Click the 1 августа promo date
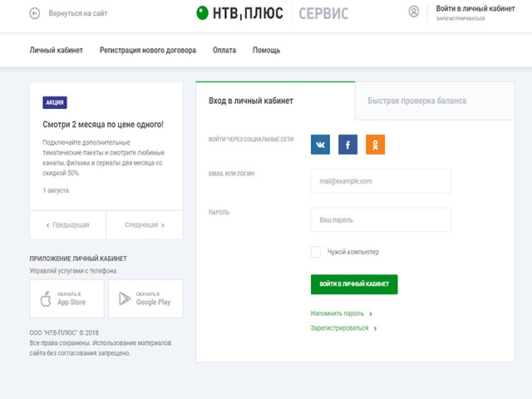532x399 pixels. (56, 190)
